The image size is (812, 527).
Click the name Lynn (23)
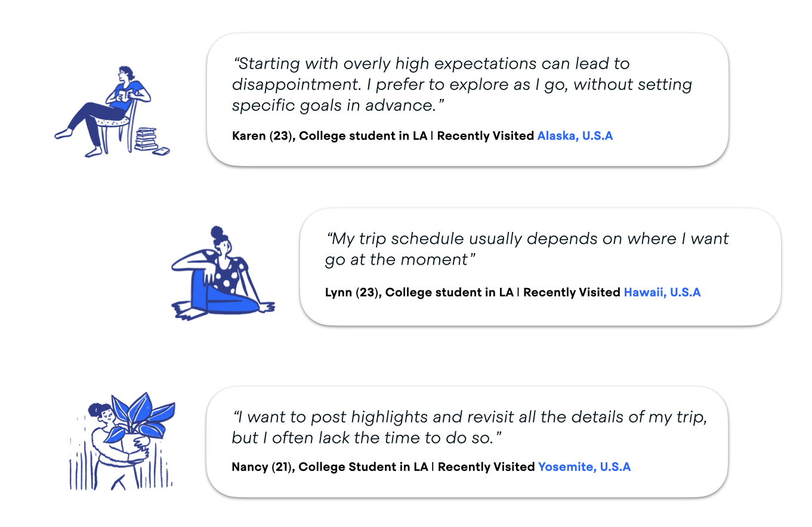[x=353, y=292]
